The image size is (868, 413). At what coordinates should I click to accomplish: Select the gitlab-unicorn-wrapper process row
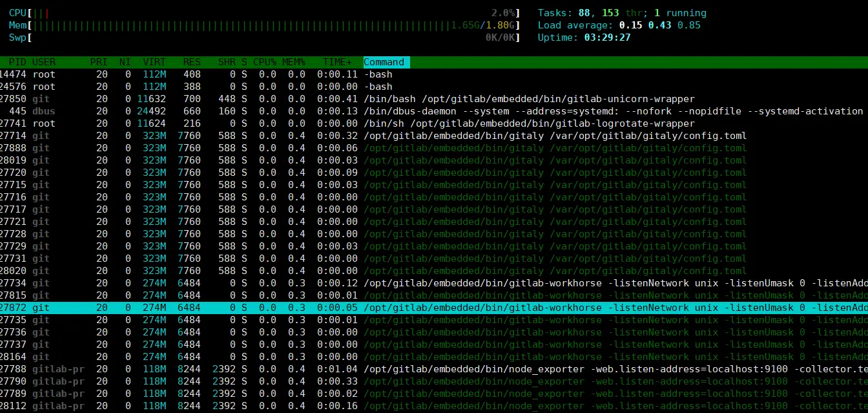pos(434,99)
